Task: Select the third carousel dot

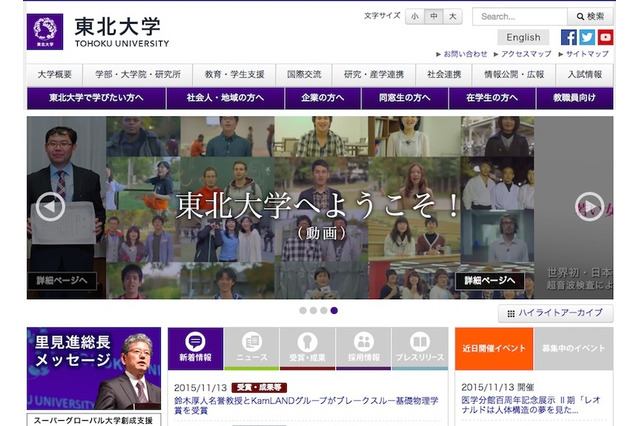Action: [324, 311]
